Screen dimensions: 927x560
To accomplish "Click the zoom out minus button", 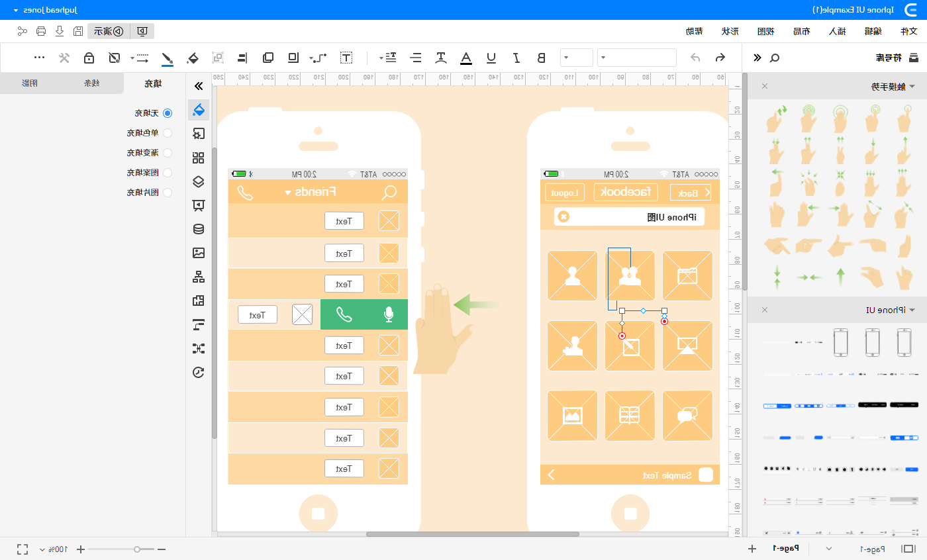I will coord(161,549).
